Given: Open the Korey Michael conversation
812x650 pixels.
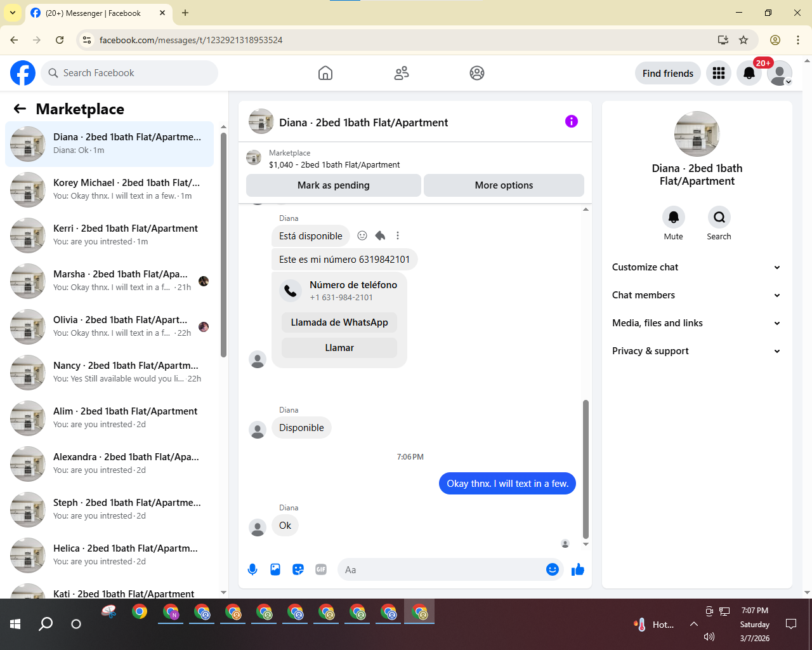Looking at the screenshot, I should pos(110,189).
